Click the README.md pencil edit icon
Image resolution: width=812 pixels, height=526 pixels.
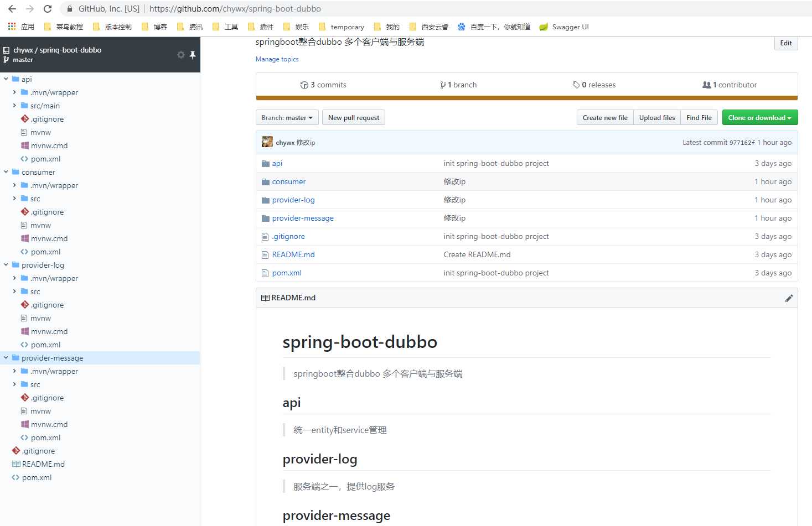click(789, 298)
